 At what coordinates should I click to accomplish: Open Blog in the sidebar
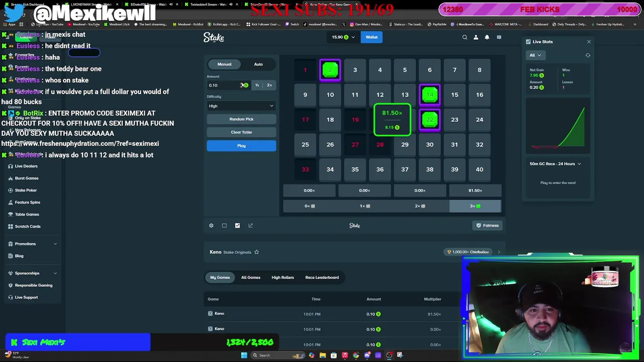click(19, 256)
